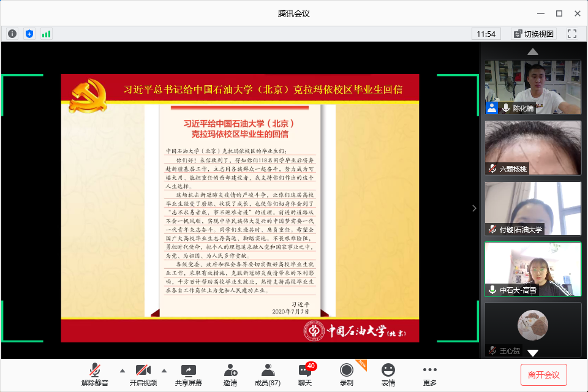Click the meeting info icon

[x=12, y=34]
